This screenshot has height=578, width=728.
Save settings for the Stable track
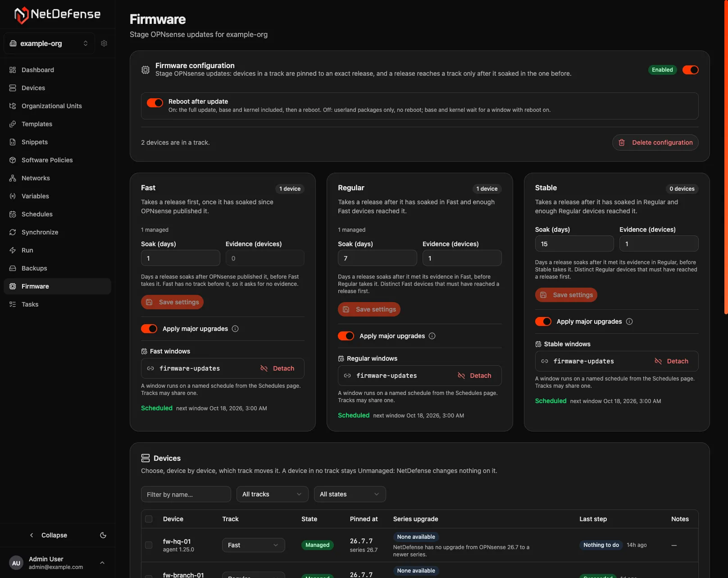coord(566,295)
